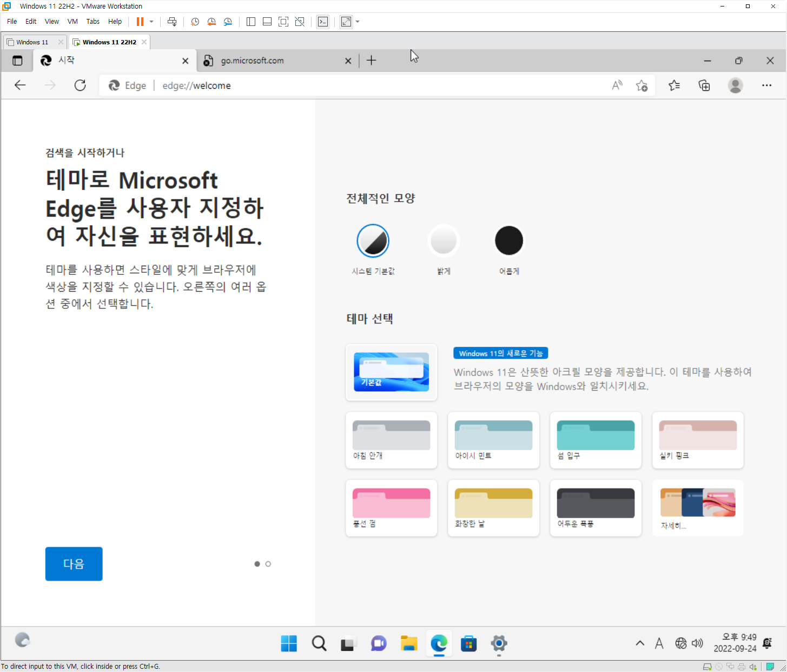The image size is (787, 672).
Task: Open a new Edge tab with plus
Action: point(371,61)
